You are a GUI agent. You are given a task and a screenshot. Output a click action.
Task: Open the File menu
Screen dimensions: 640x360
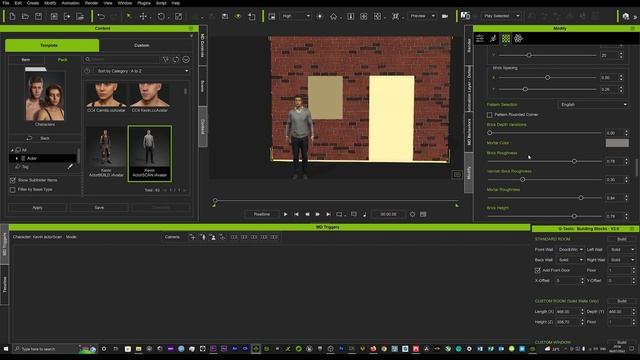(x=6, y=3)
